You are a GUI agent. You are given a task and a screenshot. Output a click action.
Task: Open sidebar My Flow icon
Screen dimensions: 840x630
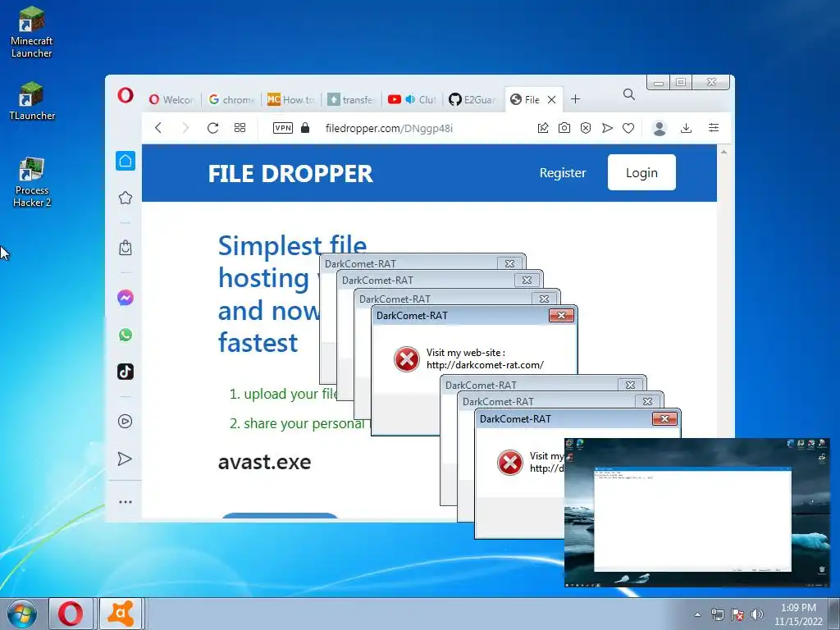(125, 459)
